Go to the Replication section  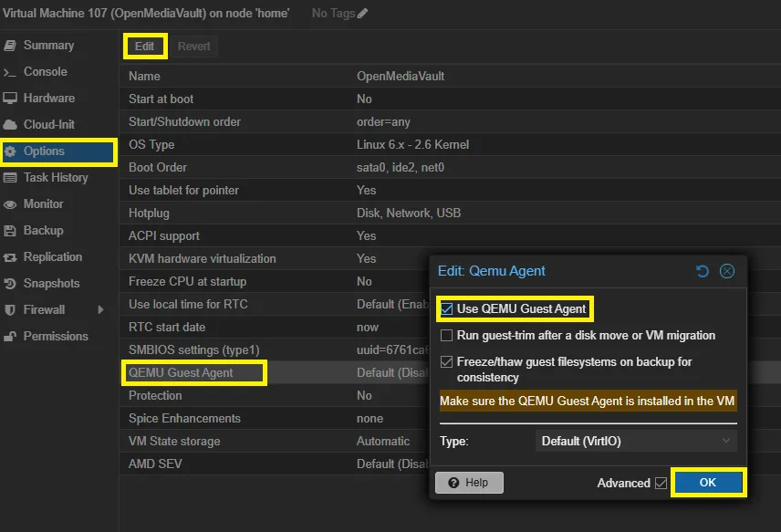coord(53,257)
